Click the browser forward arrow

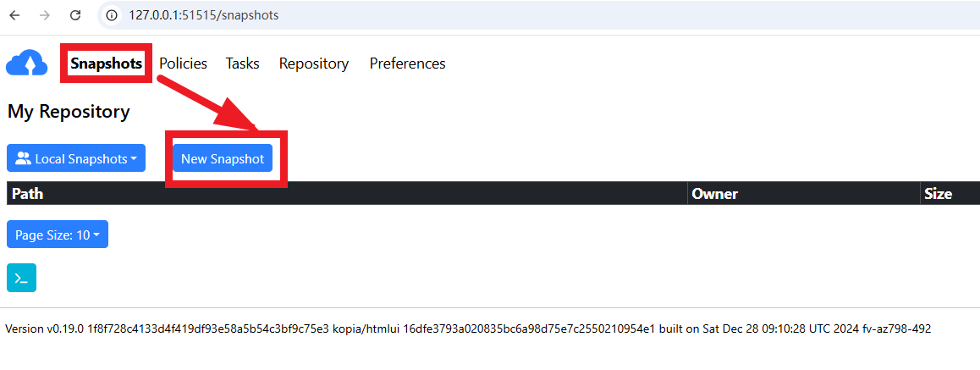pyautogui.click(x=44, y=15)
